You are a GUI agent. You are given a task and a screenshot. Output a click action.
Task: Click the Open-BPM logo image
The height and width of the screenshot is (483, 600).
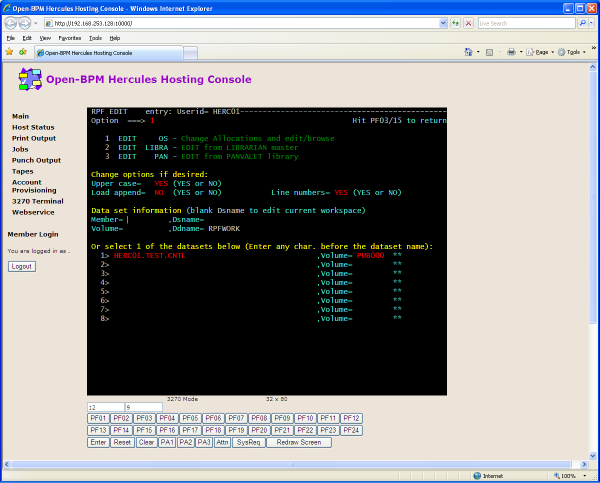30,79
